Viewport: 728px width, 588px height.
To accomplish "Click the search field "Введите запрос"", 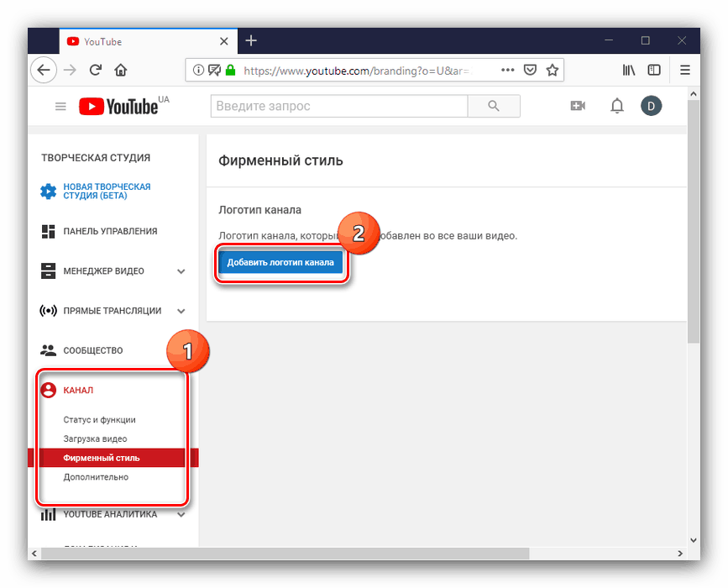I will coord(339,106).
